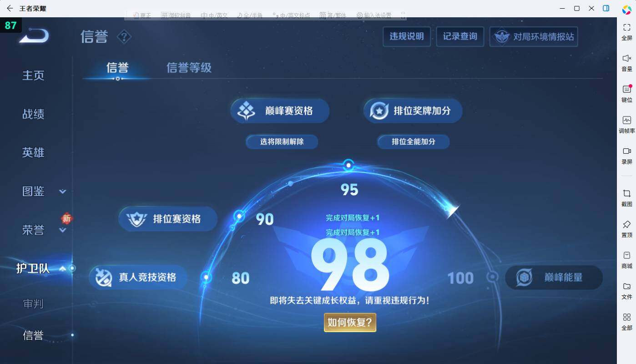
Task: View the 违规说明 violation rules
Action: pyautogui.click(x=406, y=37)
